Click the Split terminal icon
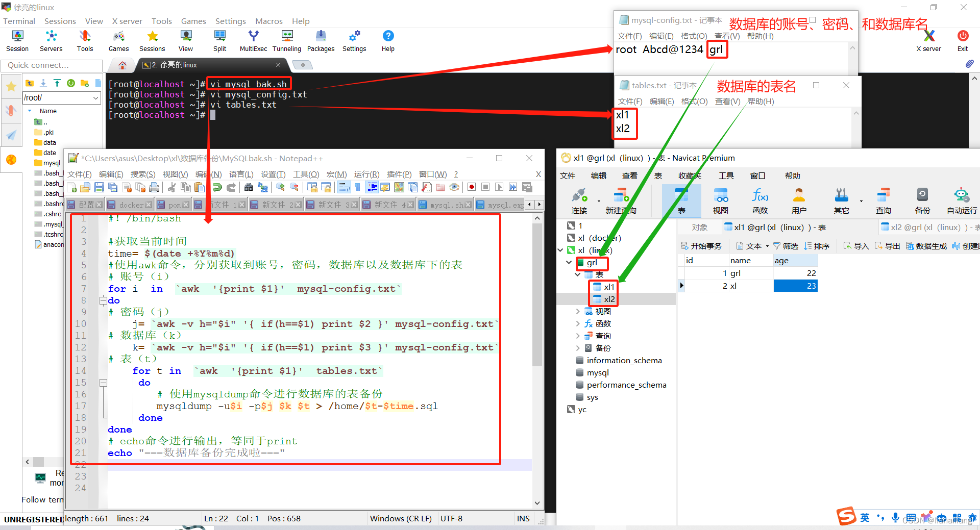Screen dimensions: 980x530 [219, 41]
